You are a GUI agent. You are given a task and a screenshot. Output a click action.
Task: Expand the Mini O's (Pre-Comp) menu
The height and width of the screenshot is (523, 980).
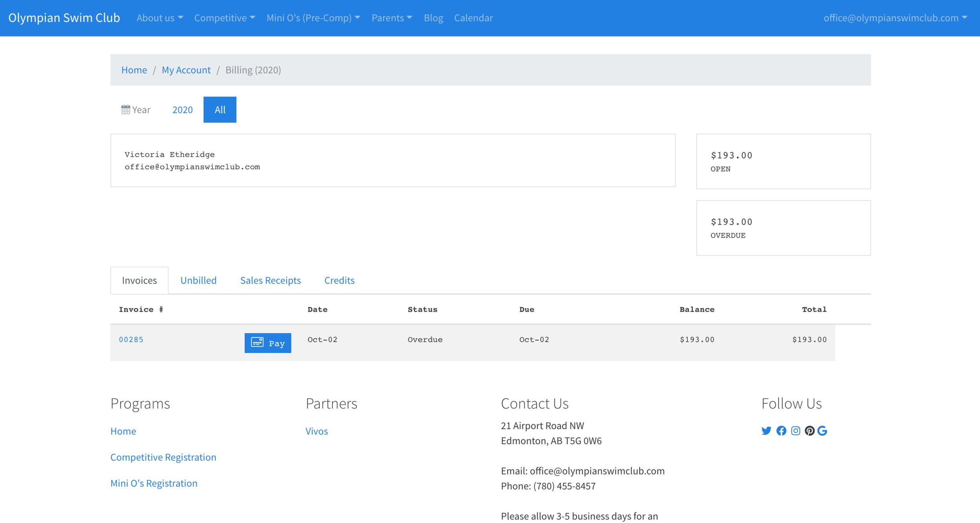pos(313,18)
